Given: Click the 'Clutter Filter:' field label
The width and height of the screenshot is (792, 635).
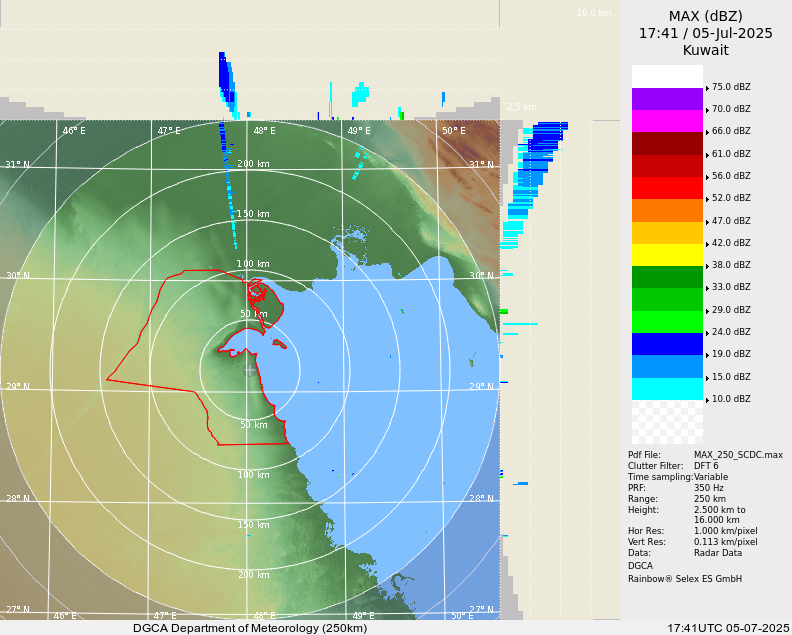Looking at the screenshot, I should (656, 466).
